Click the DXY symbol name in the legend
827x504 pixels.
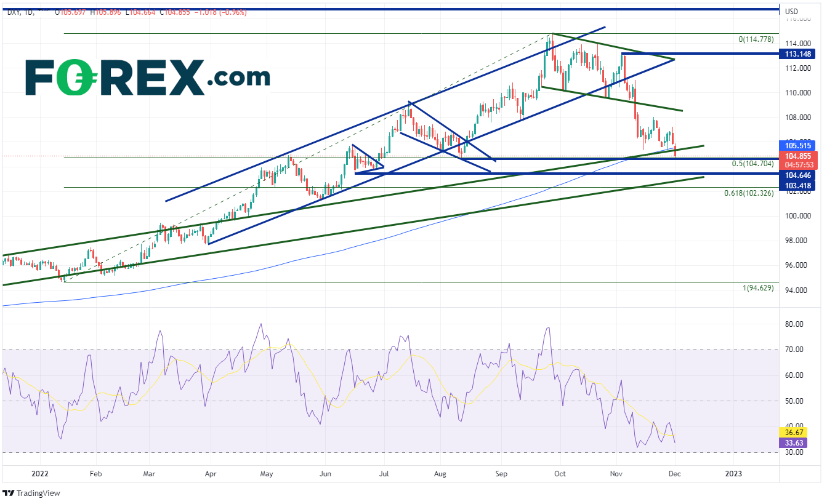11,12
